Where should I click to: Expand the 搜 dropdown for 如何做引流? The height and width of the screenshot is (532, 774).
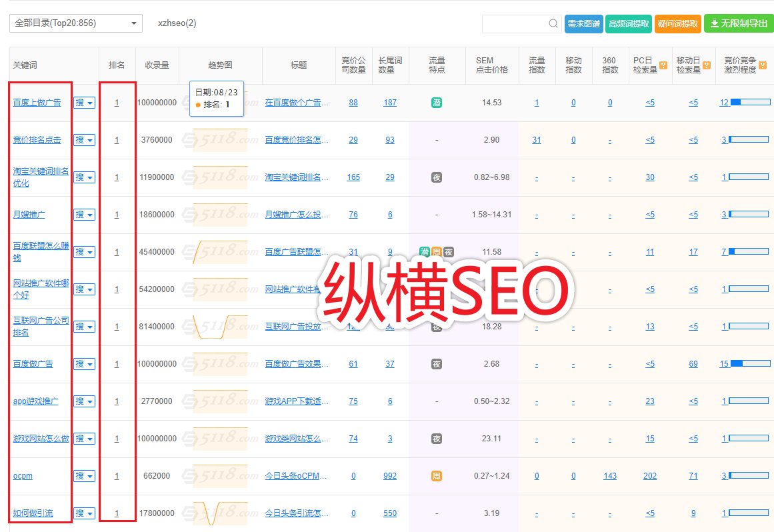[84, 513]
